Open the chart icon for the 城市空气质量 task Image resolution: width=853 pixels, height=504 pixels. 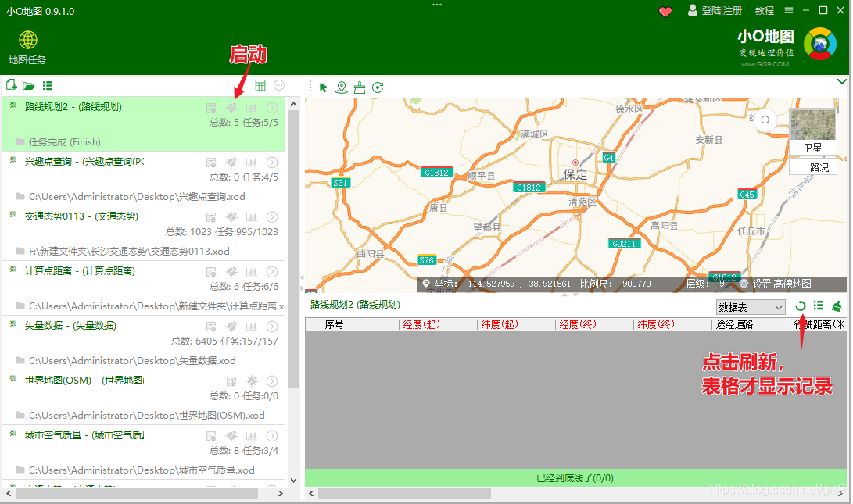pos(251,435)
